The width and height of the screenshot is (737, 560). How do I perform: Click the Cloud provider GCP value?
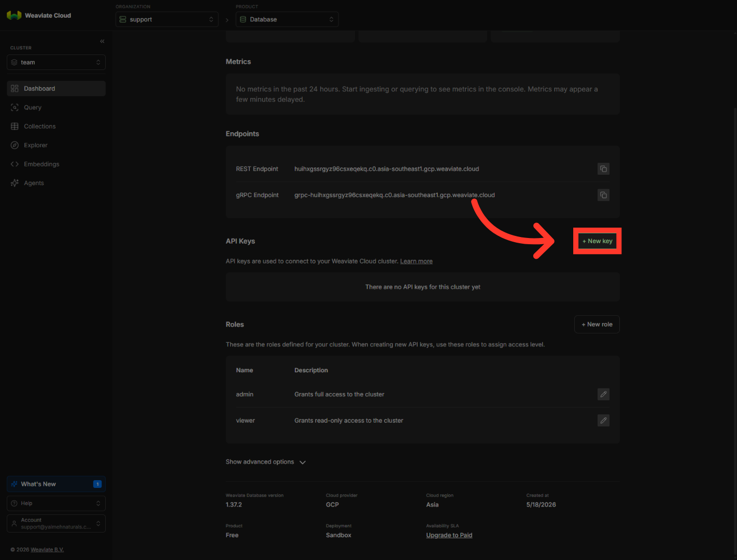[332, 505]
